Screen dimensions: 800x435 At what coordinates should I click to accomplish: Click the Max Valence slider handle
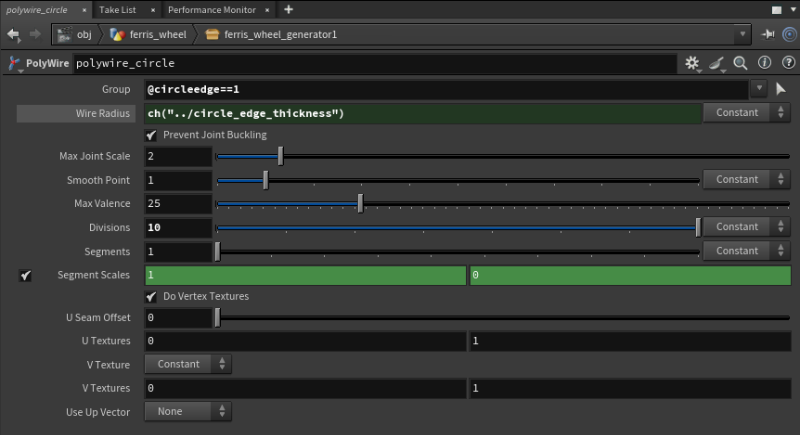point(360,204)
